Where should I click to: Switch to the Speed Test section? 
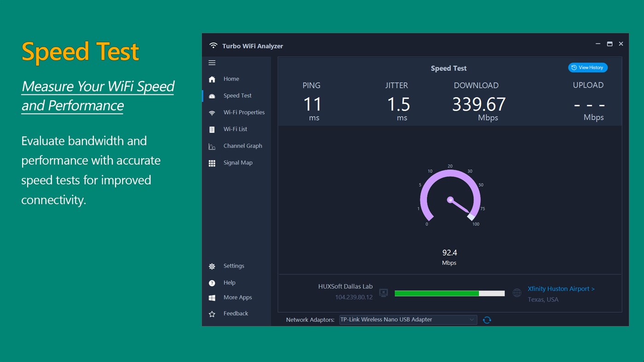[x=238, y=95]
